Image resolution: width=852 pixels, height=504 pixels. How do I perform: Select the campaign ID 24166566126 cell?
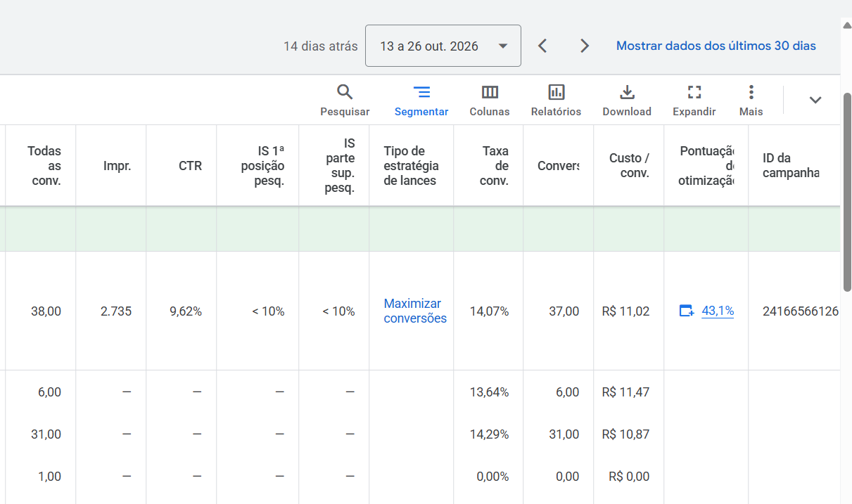[801, 311]
